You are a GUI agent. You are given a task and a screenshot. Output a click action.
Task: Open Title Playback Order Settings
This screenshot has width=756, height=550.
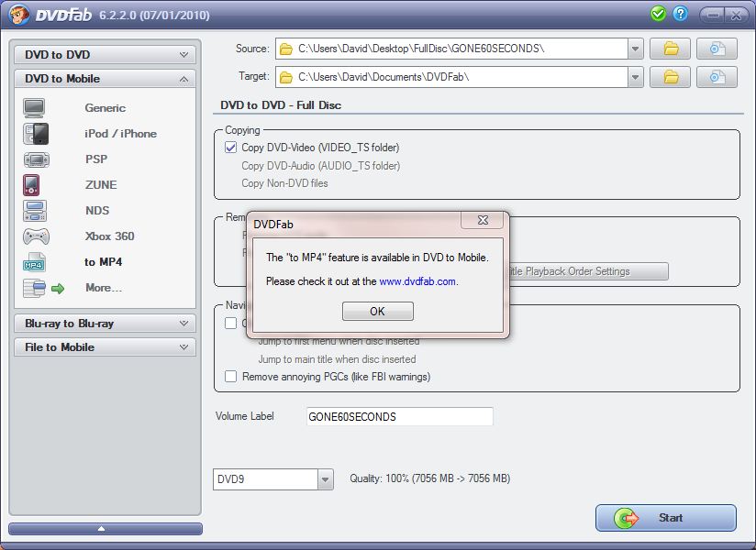(x=588, y=271)
